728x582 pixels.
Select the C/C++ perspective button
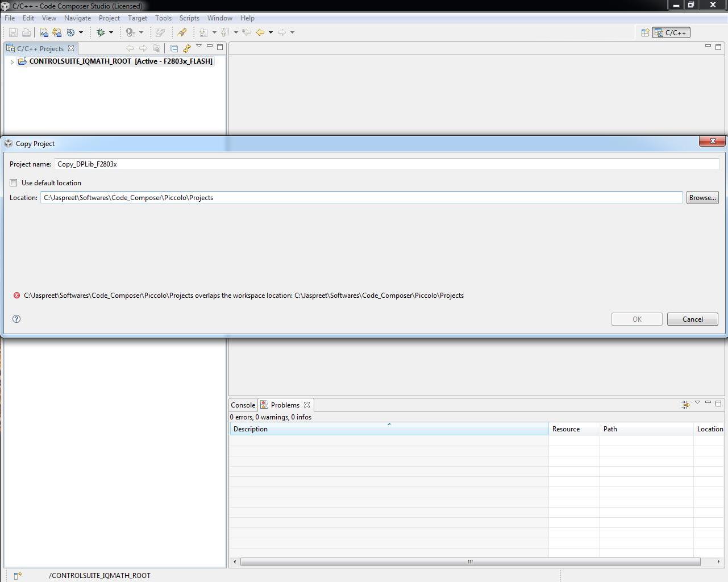coord(671,32)
